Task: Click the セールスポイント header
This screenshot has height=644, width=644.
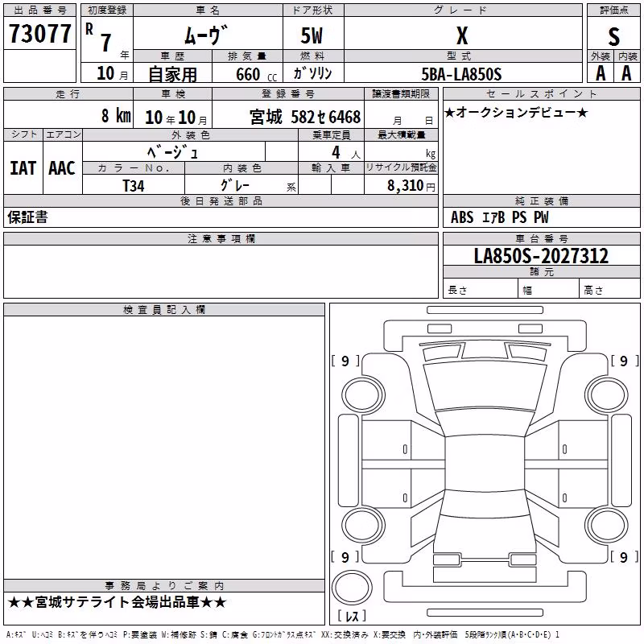Action: click(541, 94)
